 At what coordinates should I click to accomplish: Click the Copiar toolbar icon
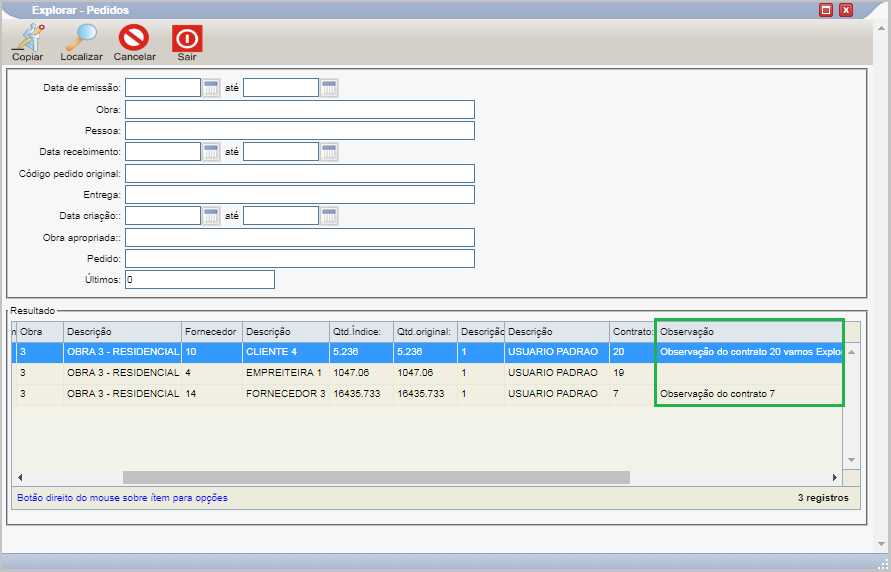(27, 42)
